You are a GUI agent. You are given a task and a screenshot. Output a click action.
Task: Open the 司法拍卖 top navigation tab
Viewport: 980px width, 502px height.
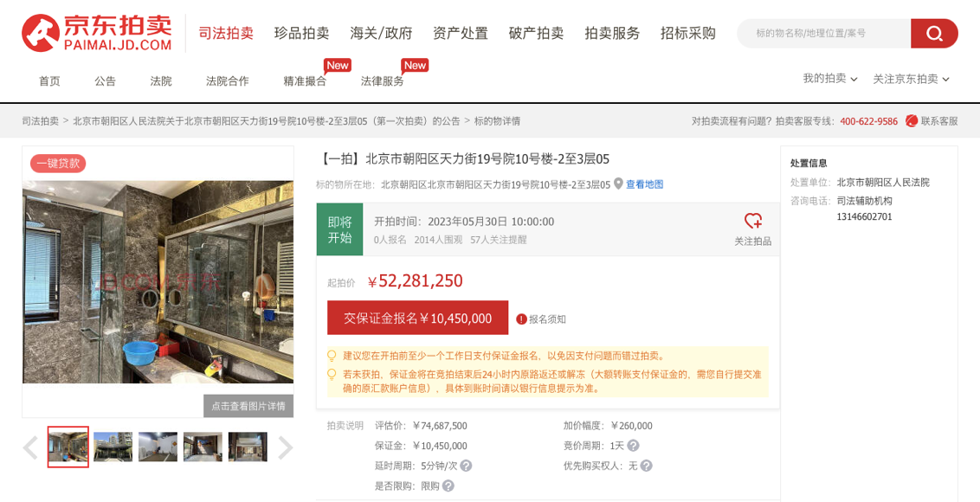(x=226, y=33)
